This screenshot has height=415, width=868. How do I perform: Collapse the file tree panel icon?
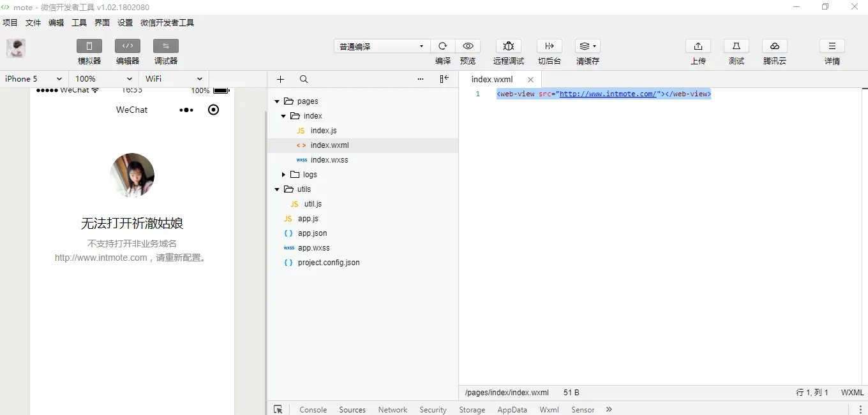pos(444,79)
